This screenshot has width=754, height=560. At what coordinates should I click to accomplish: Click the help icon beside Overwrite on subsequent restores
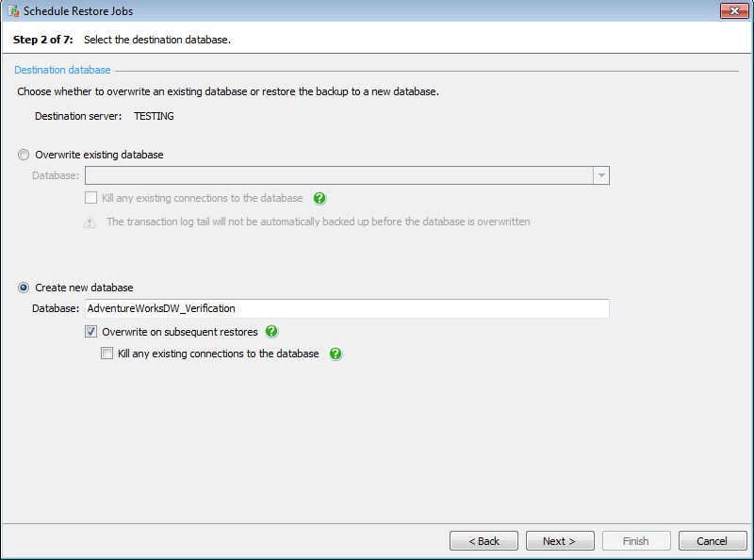[272, 332]
